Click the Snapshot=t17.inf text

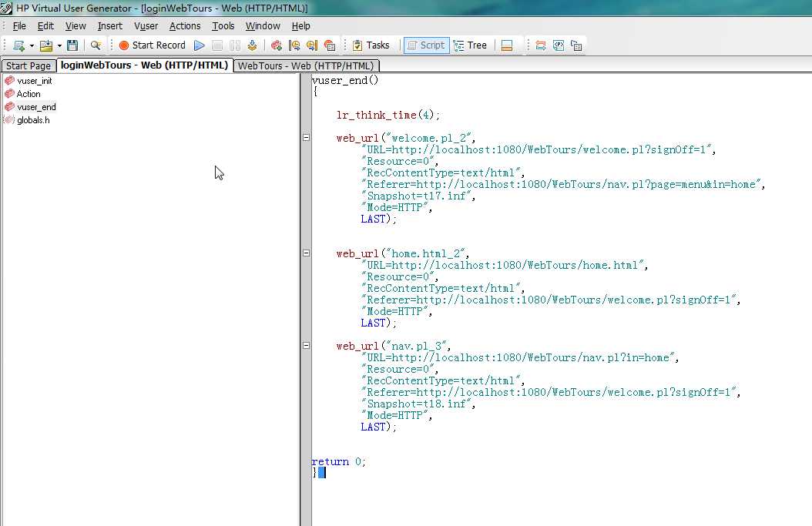pyautogui.click(x=418, y=196)
